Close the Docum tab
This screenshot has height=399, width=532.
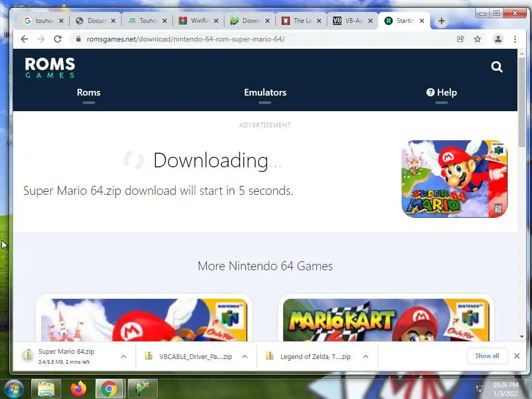(113, 21)
